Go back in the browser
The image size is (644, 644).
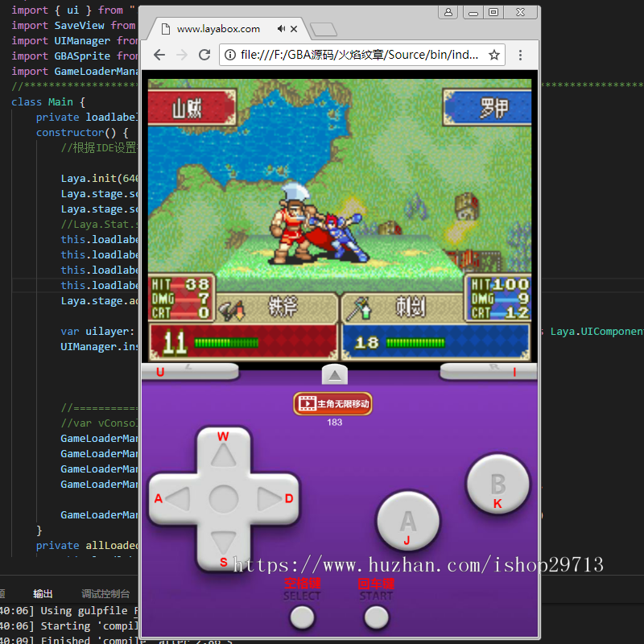point(159,55)
